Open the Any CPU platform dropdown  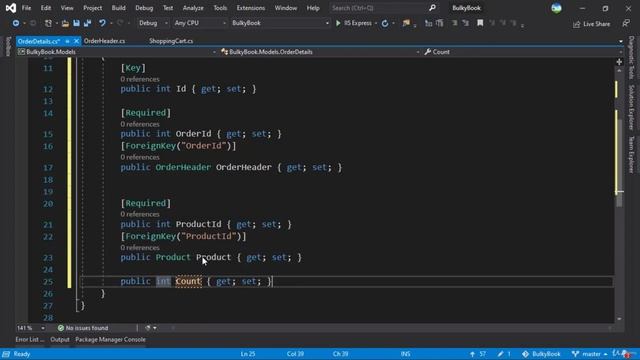[200, 23]
